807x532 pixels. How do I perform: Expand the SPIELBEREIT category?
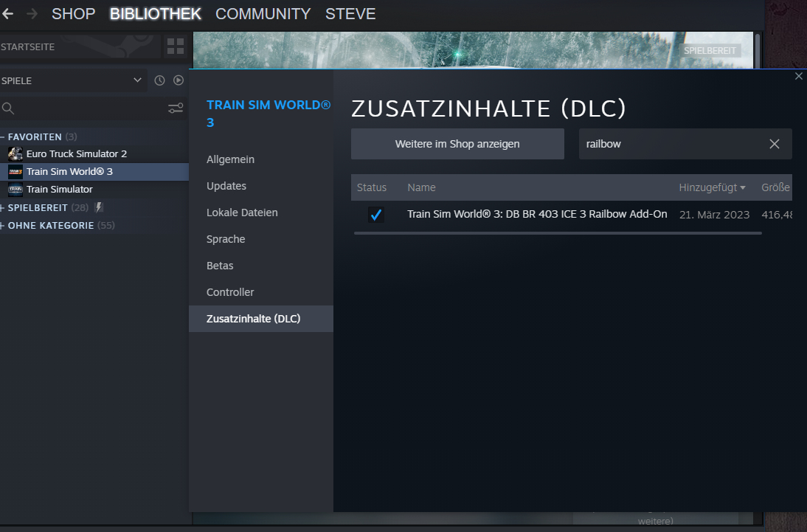coord(2,207)
